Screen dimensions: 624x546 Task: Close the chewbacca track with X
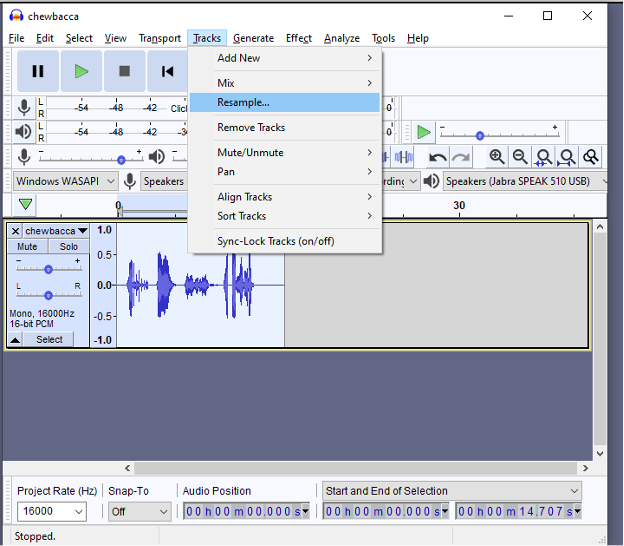tap(16, 231)
